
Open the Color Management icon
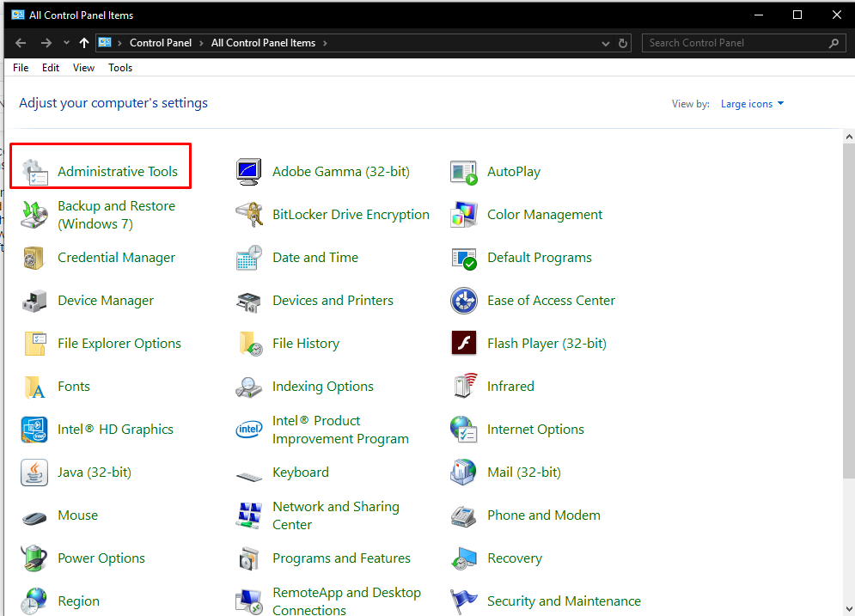click(x=463, y=215)
